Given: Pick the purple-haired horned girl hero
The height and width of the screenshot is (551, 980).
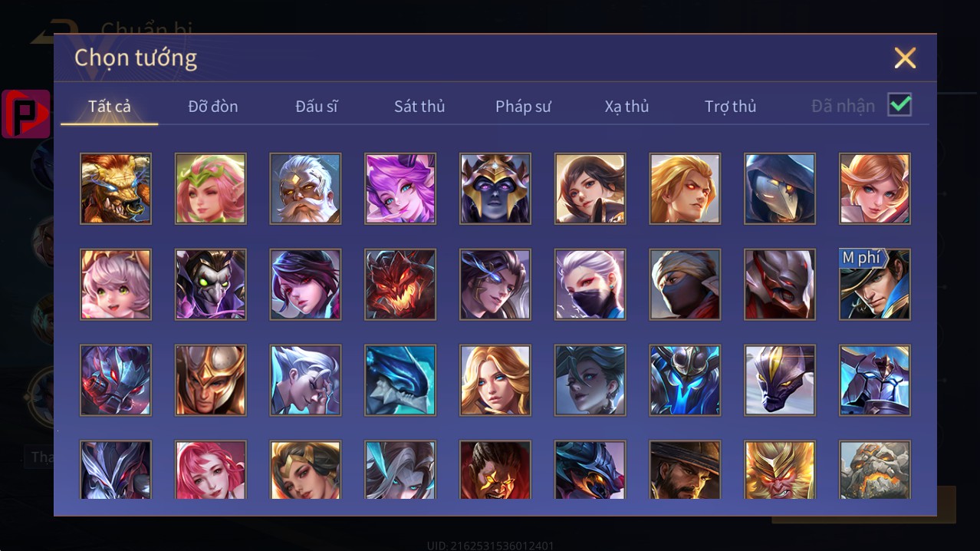Looking at the screenshot, I should pos(400,189).
